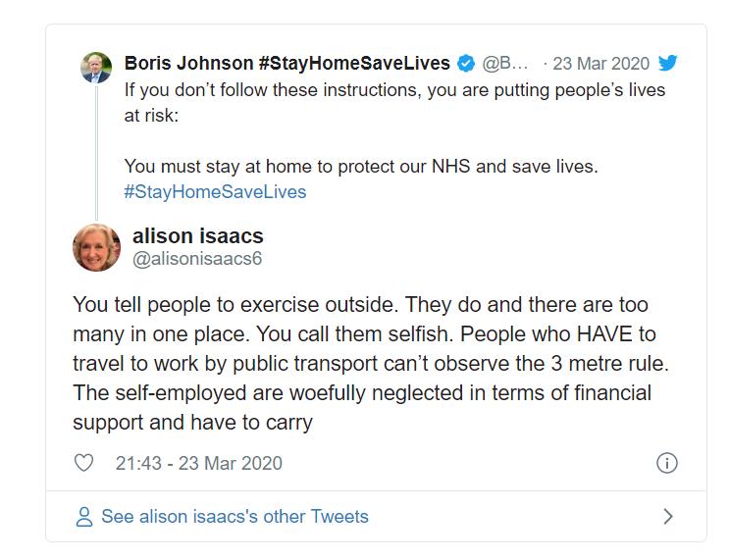Like the tweet with heart icon

pyautogui.click(x=84, y=463)
